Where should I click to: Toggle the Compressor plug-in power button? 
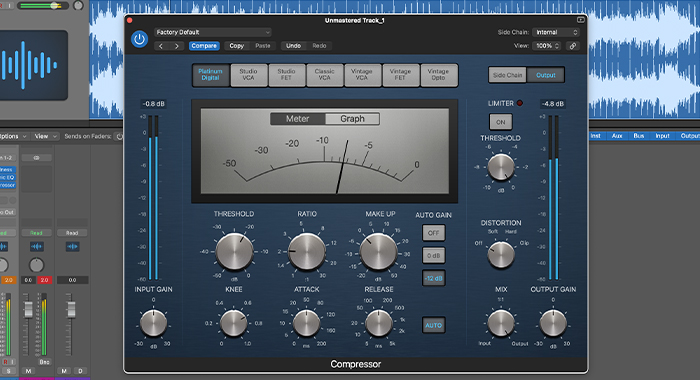139,39
